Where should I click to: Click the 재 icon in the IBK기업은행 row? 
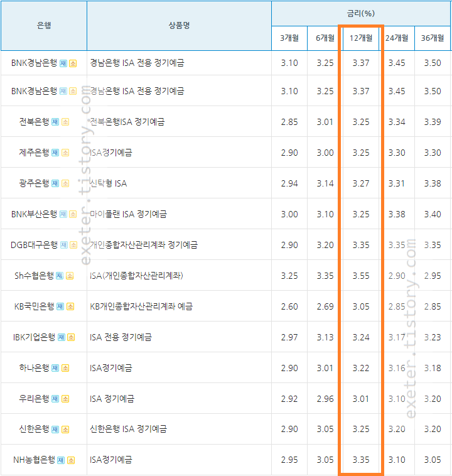(62, 337)
